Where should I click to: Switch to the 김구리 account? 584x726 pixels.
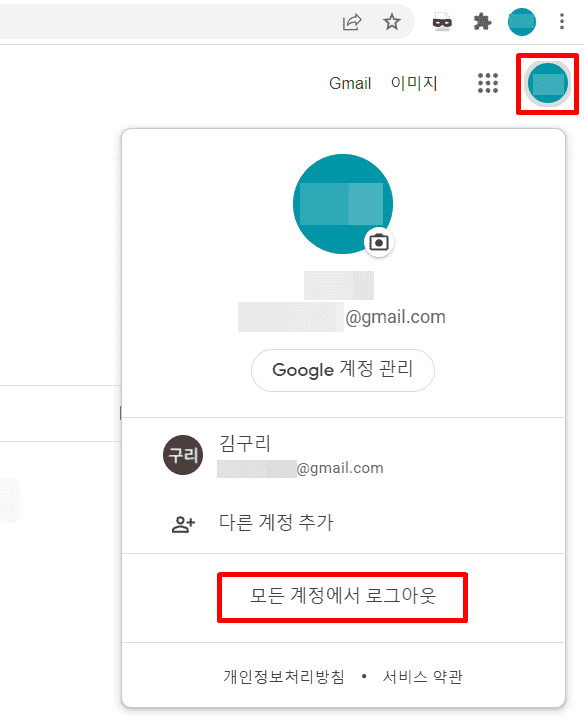(343, 455)
